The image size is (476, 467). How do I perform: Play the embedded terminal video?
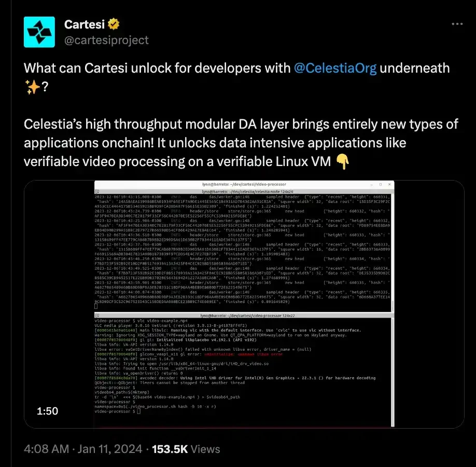[x=244, y=304]
